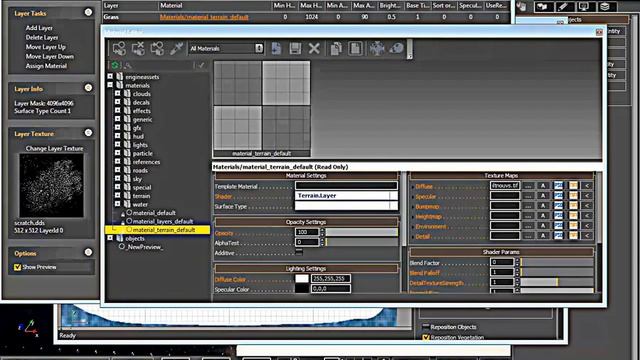This screenshot has height=360, width=640.
Task: Click the material_terrain_default preview thumbnail
Action: tap(262, 109)
